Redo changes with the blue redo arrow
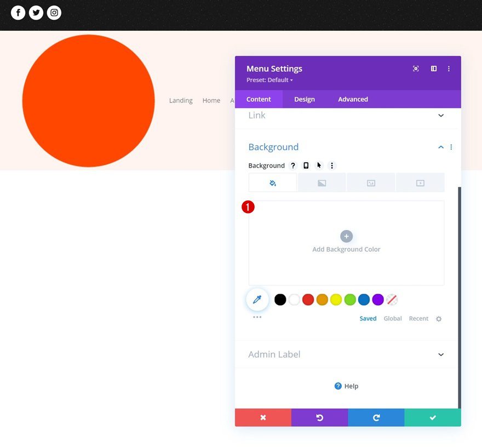 [x=376, y=417]
